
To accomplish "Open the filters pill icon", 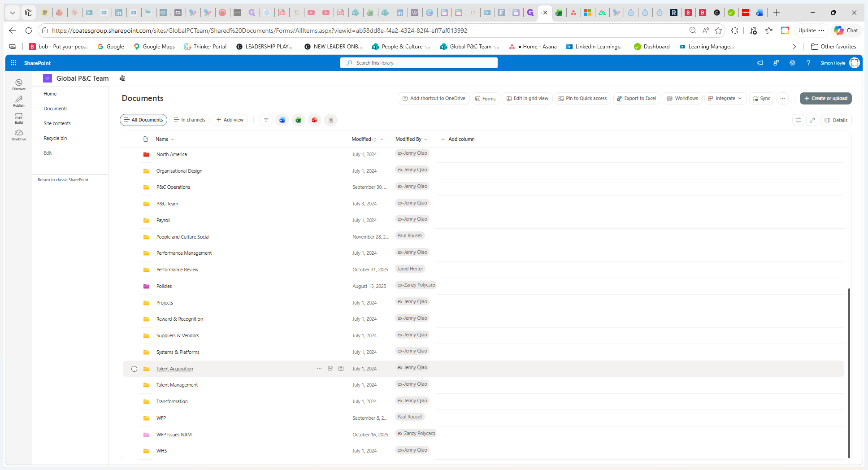I will tap(266, 120).
